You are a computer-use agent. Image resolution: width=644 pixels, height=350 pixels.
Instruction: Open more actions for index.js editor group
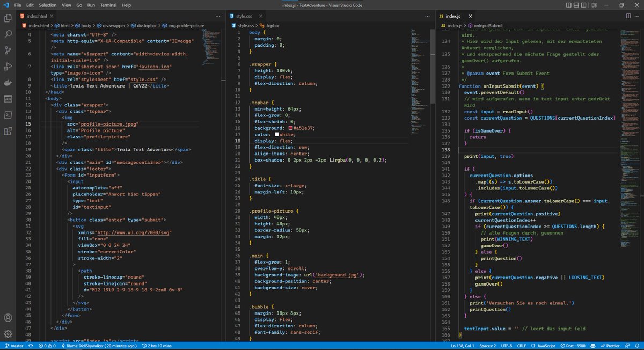pos(638,16)
